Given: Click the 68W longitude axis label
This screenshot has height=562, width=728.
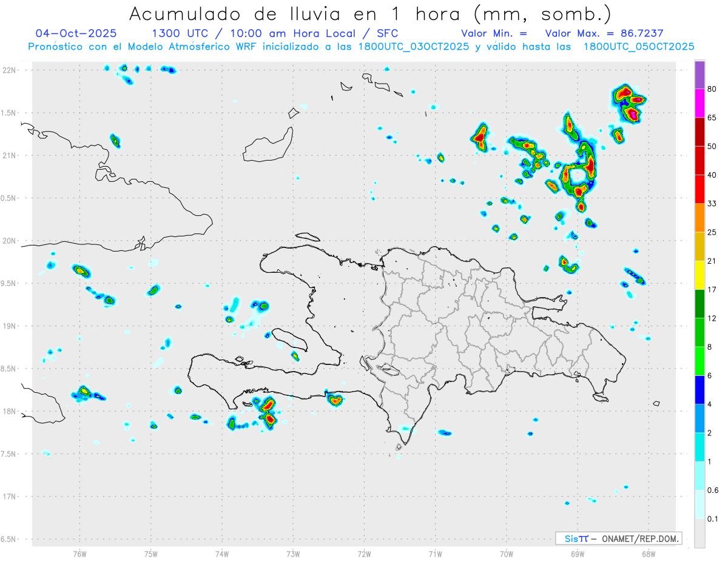Looking at the screenshot, I should point(649,554).
